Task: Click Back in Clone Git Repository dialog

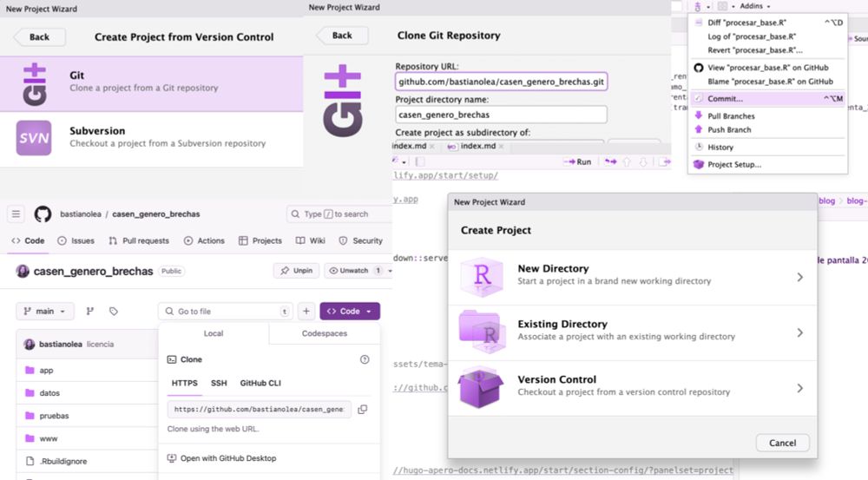Action: [341, 36]
